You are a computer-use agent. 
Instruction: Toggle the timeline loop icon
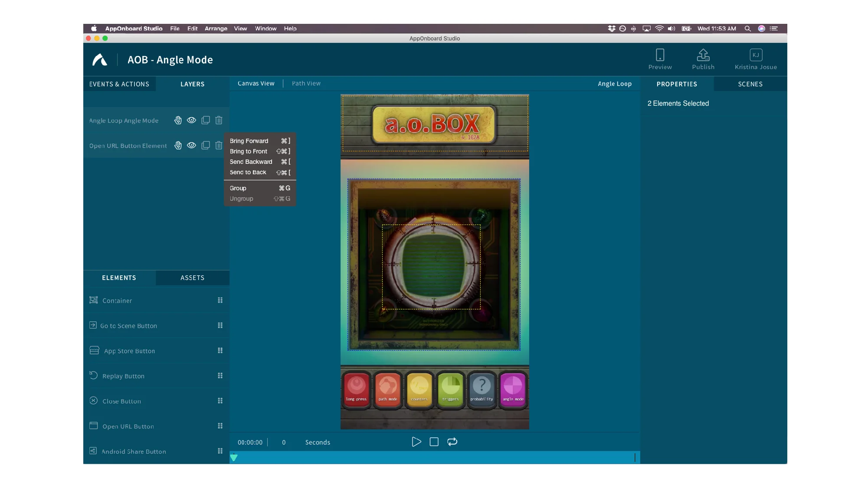(x=452, y=442)
